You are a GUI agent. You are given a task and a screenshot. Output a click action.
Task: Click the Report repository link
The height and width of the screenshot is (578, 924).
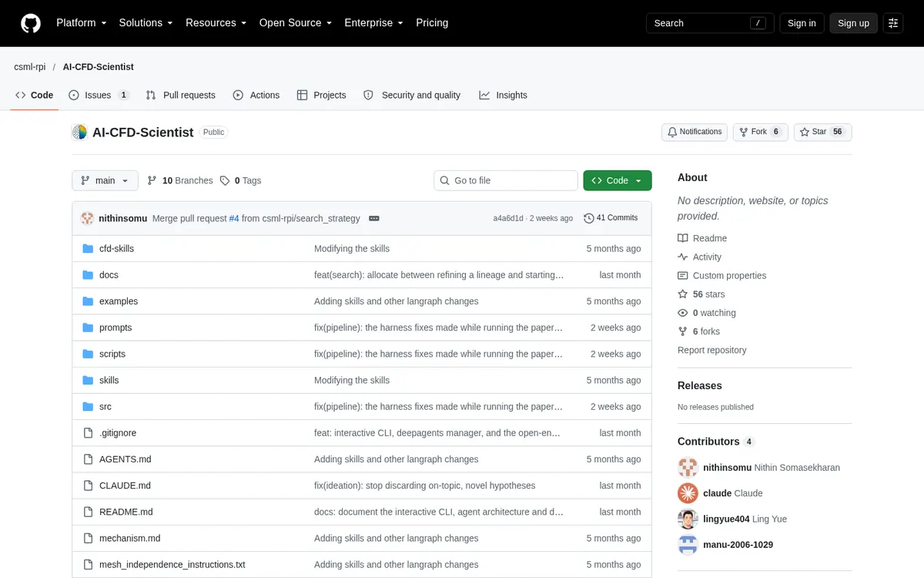click(712, 350)
